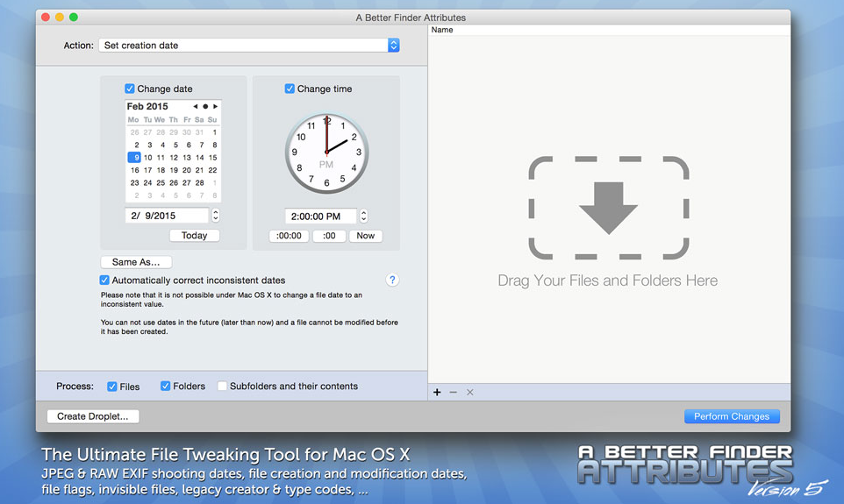This screenshot has width=844, height=504.
Task: Open help with question mark icon
Action: (392, 280)
